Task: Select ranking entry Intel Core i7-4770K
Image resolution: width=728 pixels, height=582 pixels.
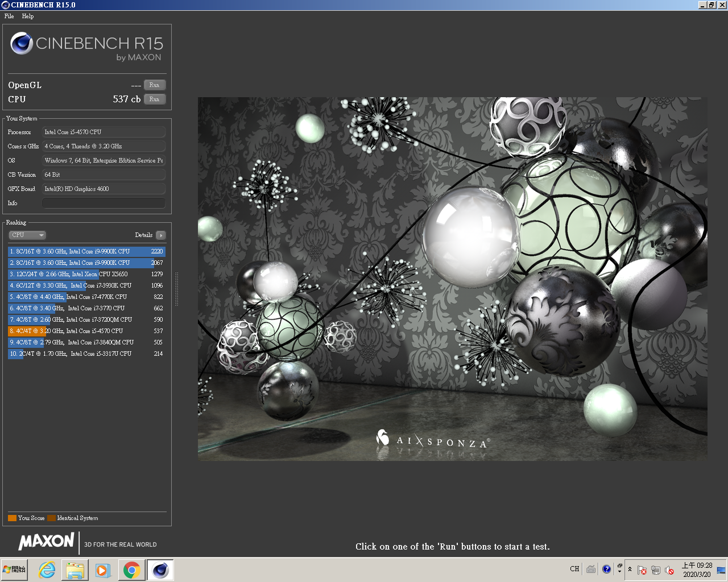Action: click(x=86, y=297)
